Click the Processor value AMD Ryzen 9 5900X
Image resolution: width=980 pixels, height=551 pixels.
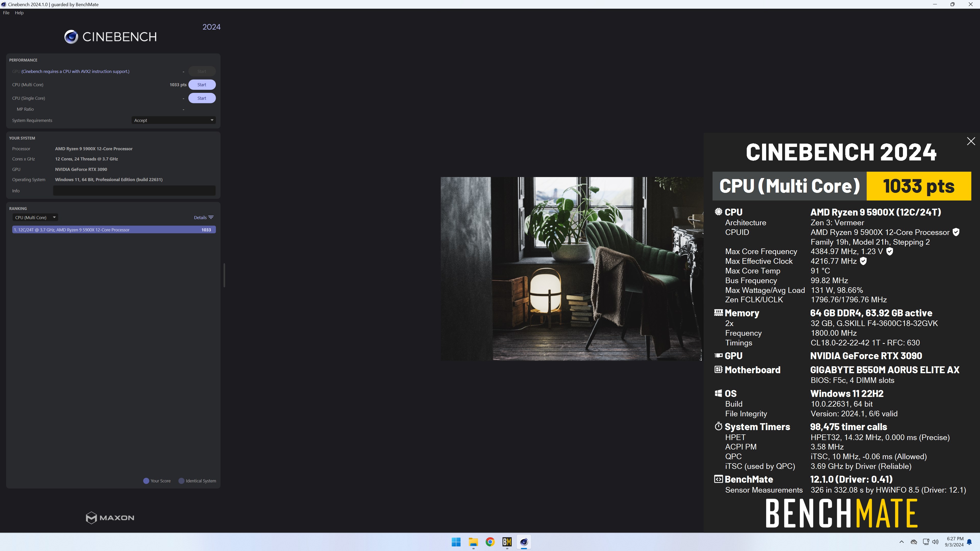[x=94, y=149]
